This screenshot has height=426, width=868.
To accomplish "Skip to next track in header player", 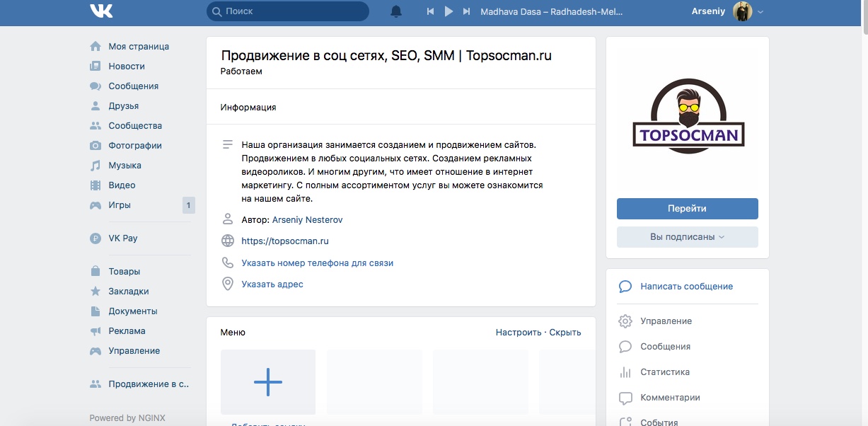I will 466,11.
